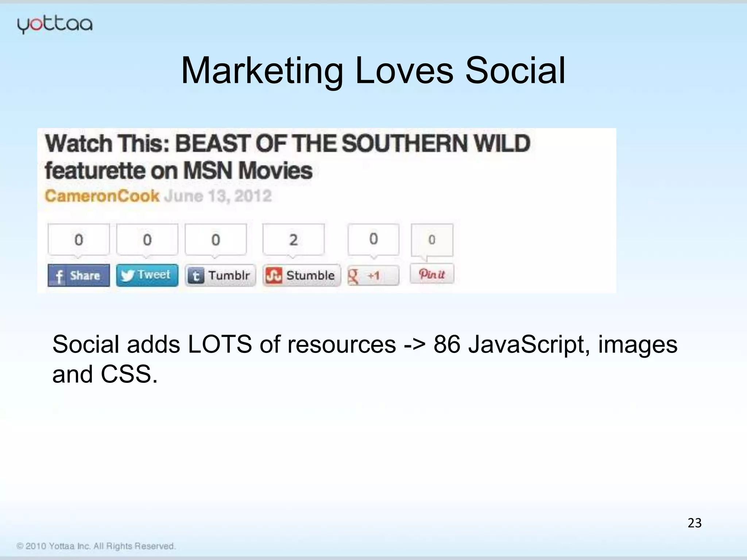Click the slide title 'Marketing Loves Social'
This screenshot has width=747, height=560.
[373, 70]
